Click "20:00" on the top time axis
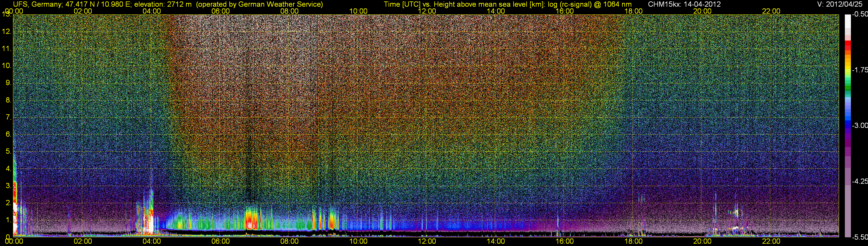This screenshot has height=246, width=868. tap(702, 11)
